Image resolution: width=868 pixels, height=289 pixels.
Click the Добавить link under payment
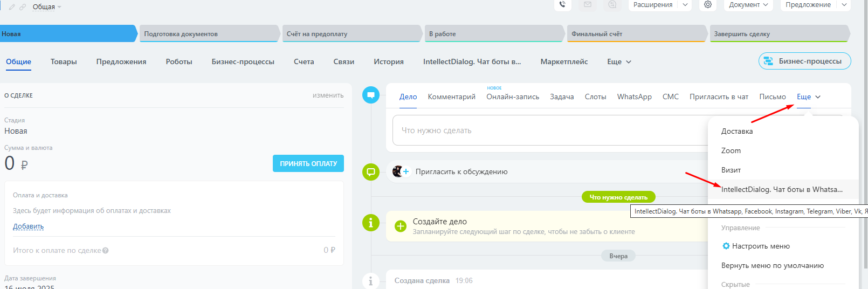point(28,226)
